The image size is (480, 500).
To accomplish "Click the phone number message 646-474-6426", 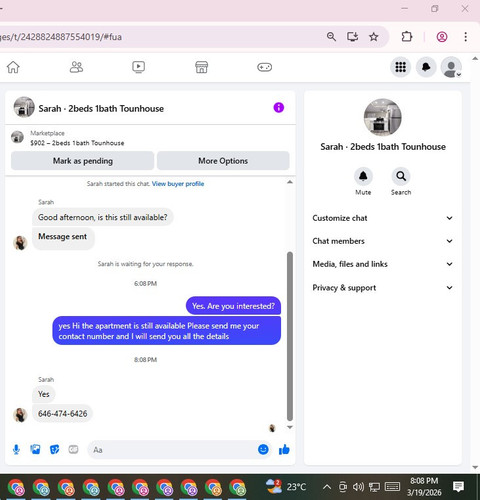I will click(x=62, y=414).
